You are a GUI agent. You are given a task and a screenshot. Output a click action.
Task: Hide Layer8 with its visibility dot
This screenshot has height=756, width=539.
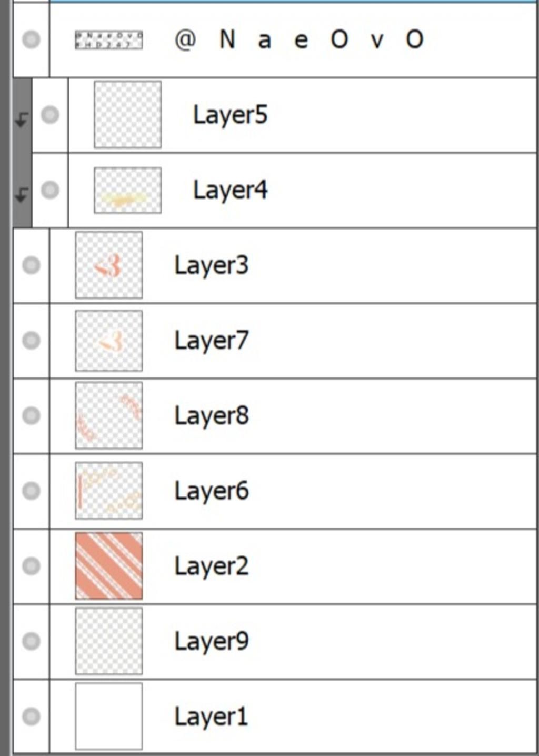[x=31, y=415]
